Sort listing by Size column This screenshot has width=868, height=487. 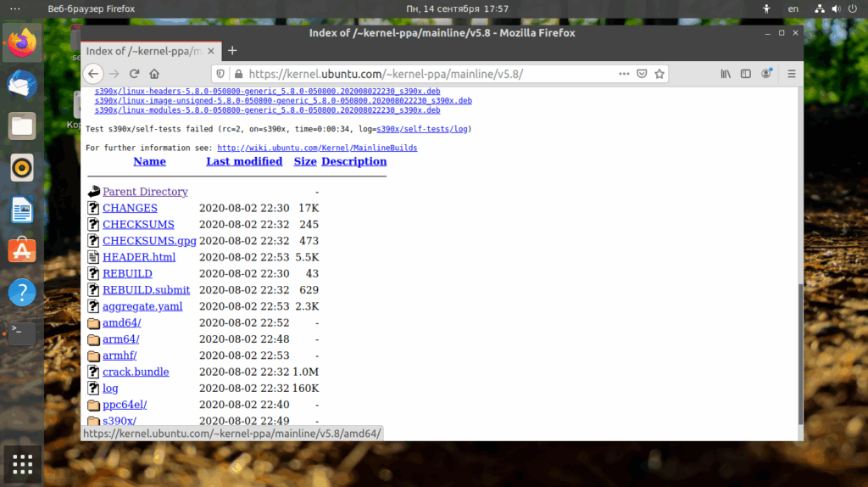click(x=305, y=161)
